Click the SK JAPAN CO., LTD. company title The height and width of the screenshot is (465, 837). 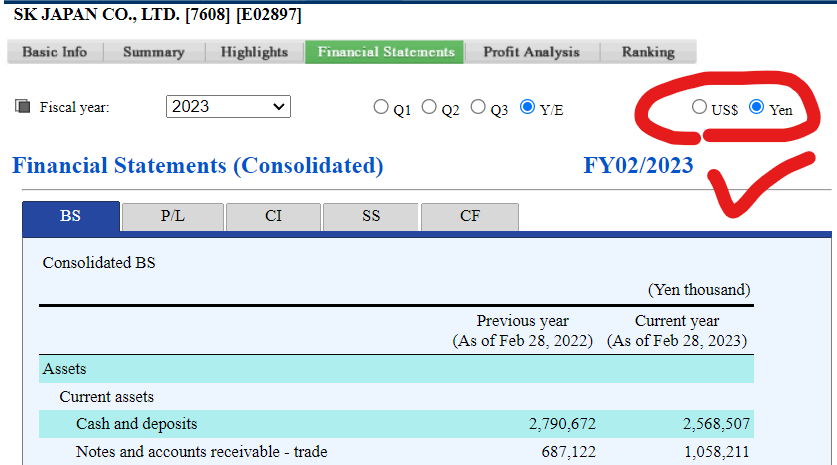pyautogui.click(x=157, y=14)
